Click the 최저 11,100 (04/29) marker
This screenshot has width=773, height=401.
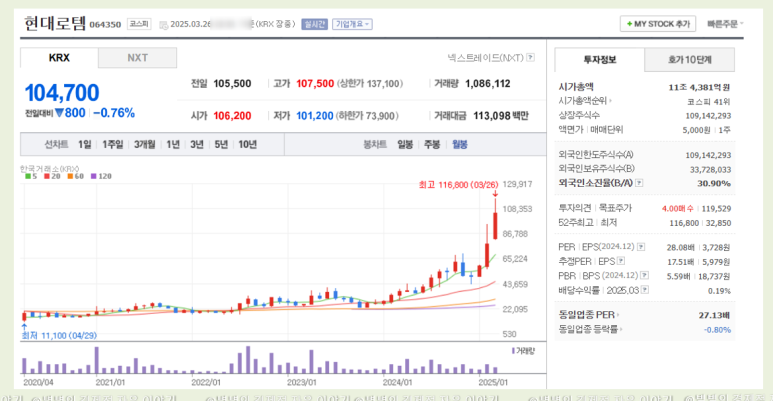(x=59, y=335)
